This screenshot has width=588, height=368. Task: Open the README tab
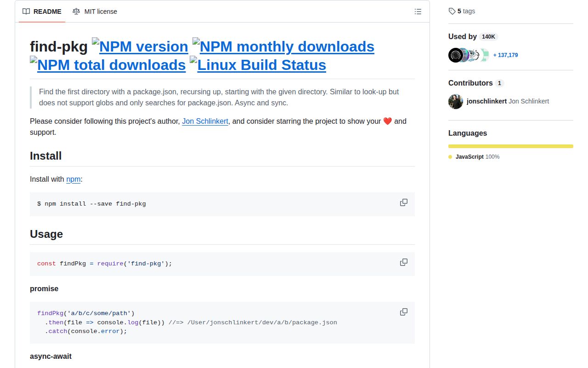pos(42,11)
